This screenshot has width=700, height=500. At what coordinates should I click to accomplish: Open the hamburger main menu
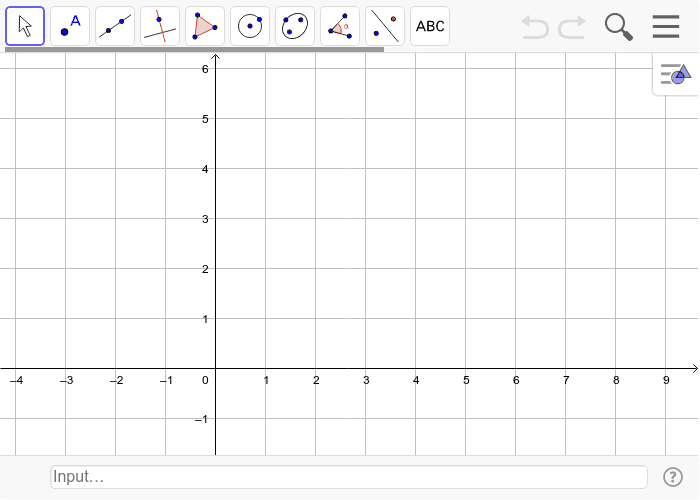[666, 26]
